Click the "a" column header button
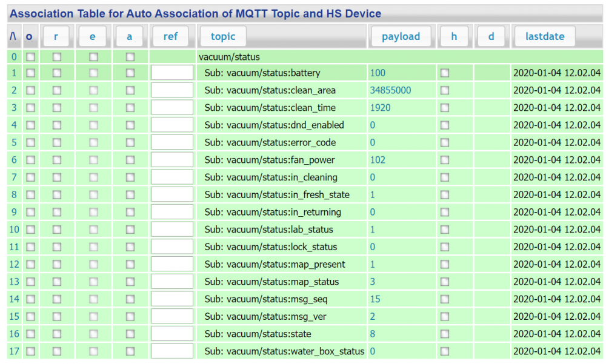The image size is (606, 364). [x=129, y=36]
